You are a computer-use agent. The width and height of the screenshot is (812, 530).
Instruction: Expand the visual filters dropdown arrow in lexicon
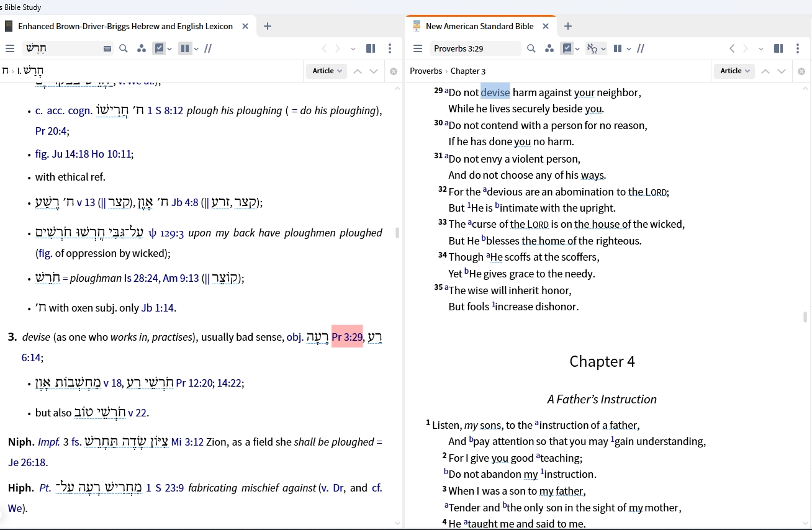(x=169, y=49)
